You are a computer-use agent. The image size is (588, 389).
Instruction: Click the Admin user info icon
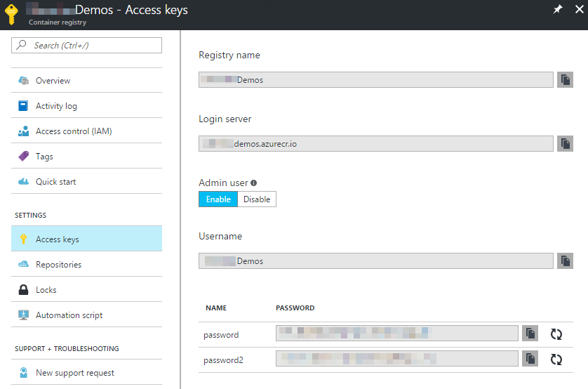coord(254,183)
